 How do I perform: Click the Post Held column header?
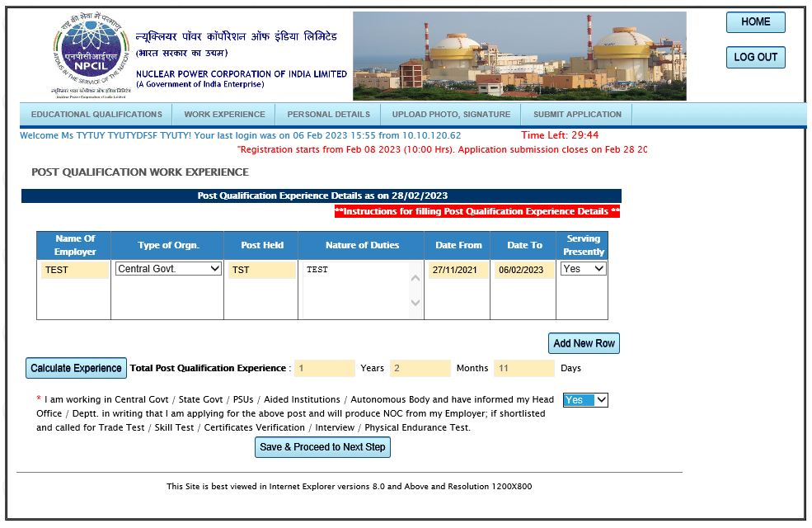coord(261,246)
